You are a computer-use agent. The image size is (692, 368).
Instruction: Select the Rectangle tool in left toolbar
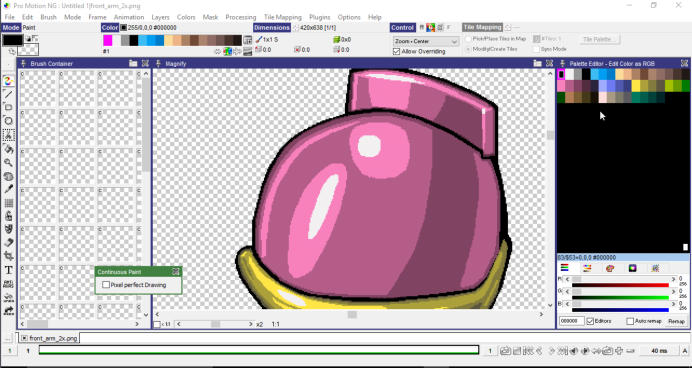[8, 107]
